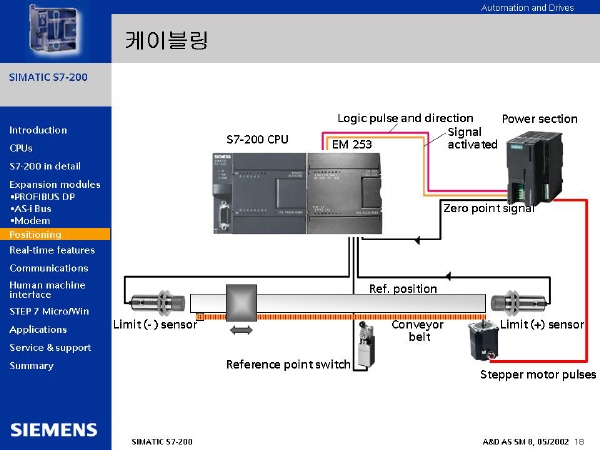
Task: Open Human machine interface section
Action: click(x=47, y=290)
